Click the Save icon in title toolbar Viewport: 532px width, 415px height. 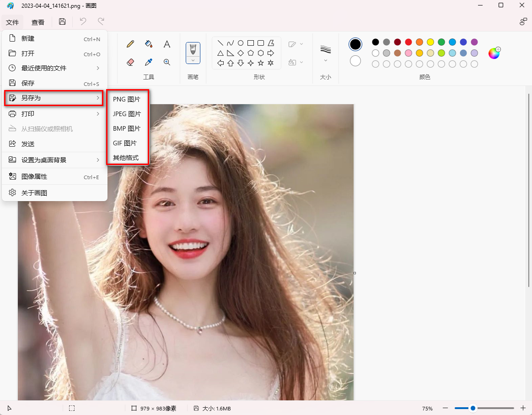62,22
